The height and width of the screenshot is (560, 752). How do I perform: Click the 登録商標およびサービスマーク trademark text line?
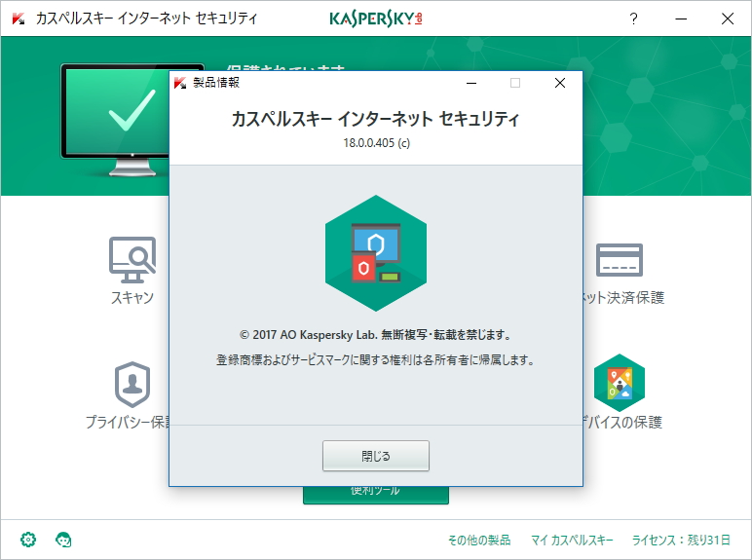point(376,359)
